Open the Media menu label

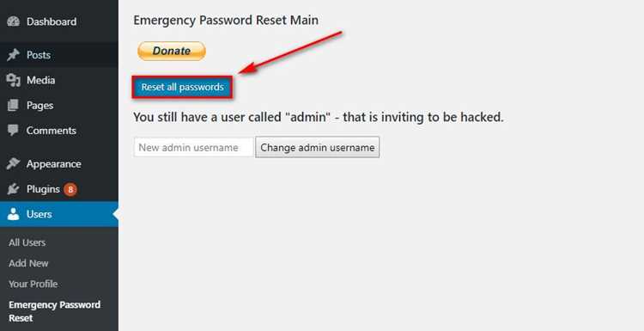coord(40,80)
